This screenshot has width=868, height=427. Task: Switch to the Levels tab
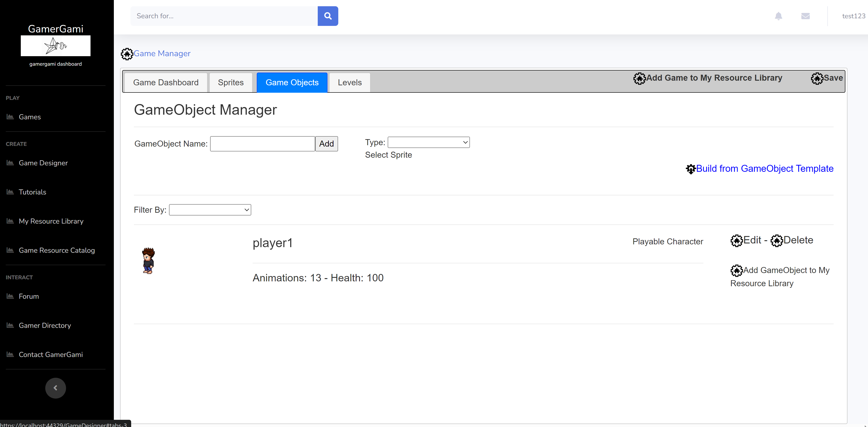point(349,83)
